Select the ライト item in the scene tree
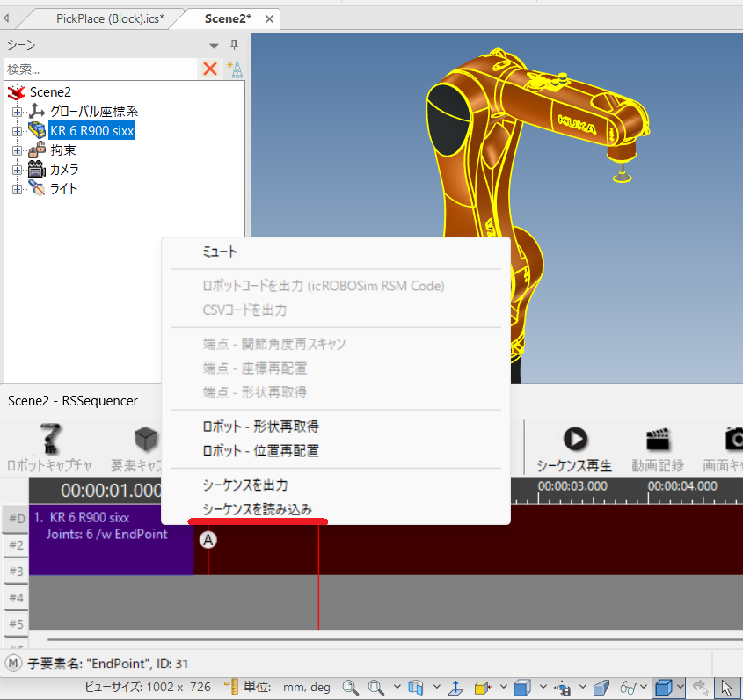 63,189
